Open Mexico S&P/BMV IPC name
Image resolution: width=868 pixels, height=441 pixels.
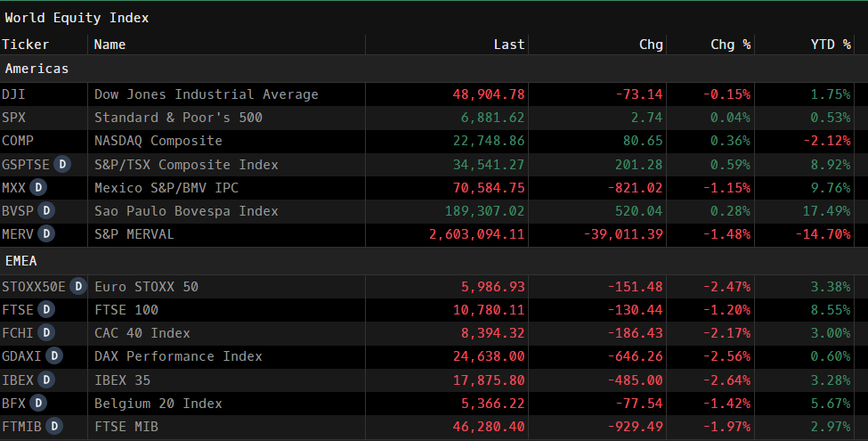166,188
